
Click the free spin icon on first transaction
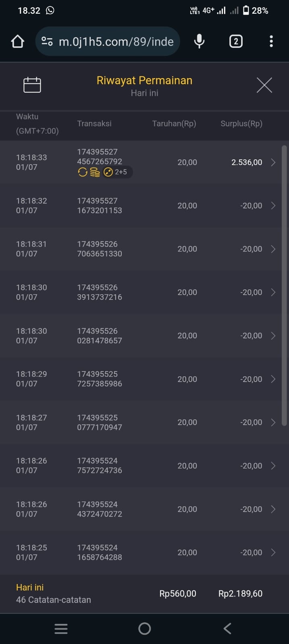coord(83,172)
